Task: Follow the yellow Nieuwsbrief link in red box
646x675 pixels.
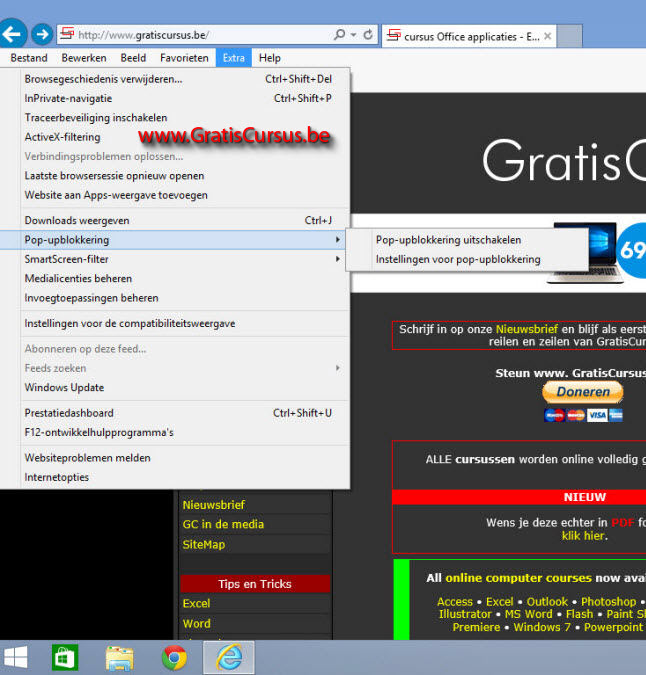Action: [x=527, y=329]
